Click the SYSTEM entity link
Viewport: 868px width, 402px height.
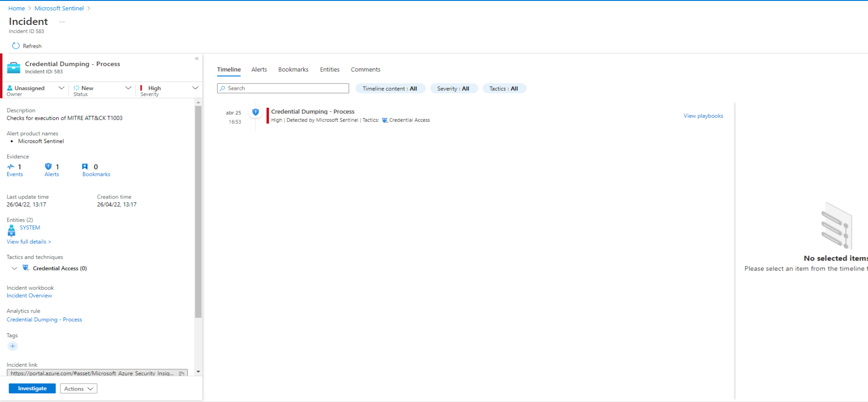click(x=30, y=228)
